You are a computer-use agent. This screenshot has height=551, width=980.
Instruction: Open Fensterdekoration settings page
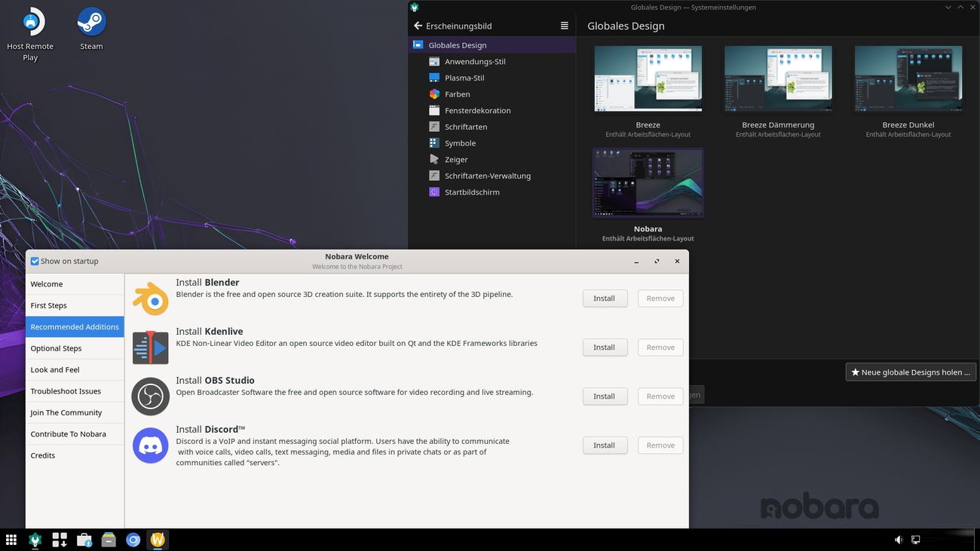click(492, 111)
